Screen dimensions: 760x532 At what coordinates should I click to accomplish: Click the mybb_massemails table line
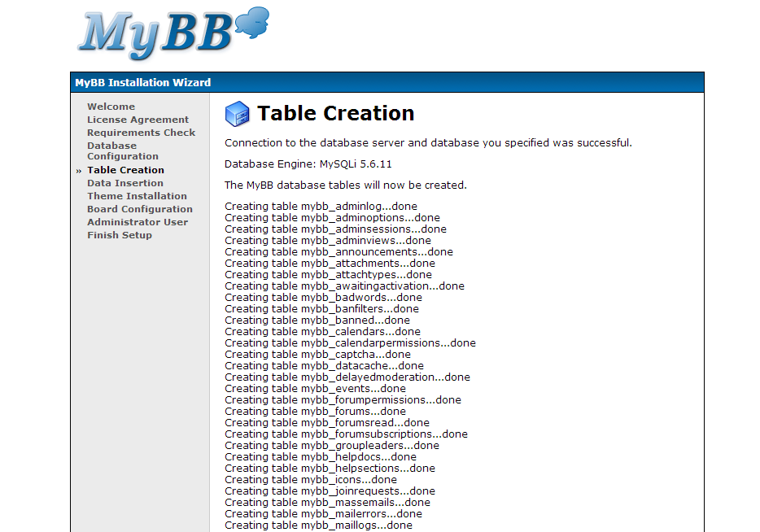tap(328, 503)
